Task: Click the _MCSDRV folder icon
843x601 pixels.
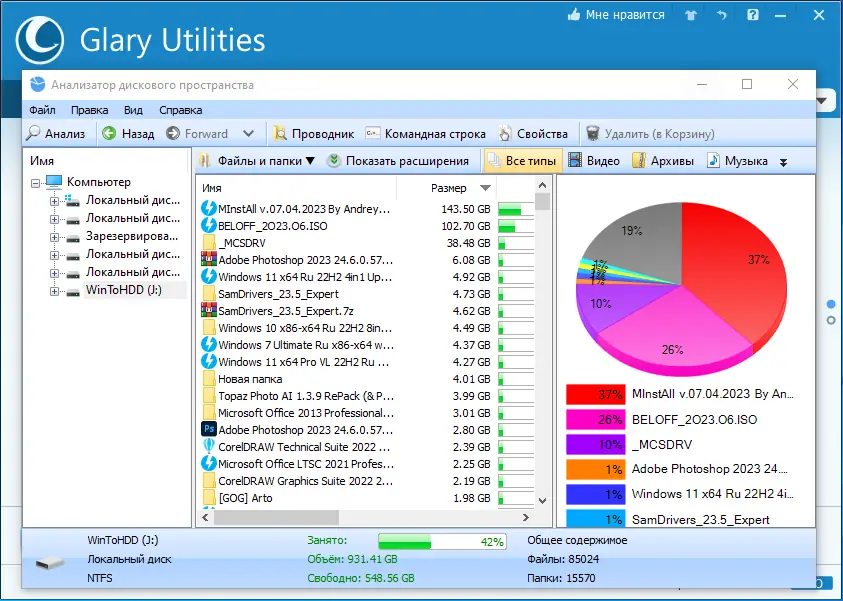Action: click(209, 243)
